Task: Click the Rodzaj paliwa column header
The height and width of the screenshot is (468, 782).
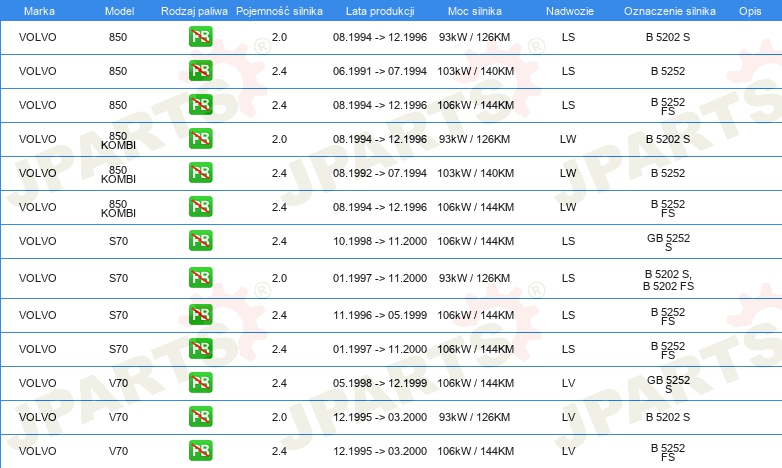Action: tap(195, 11)
